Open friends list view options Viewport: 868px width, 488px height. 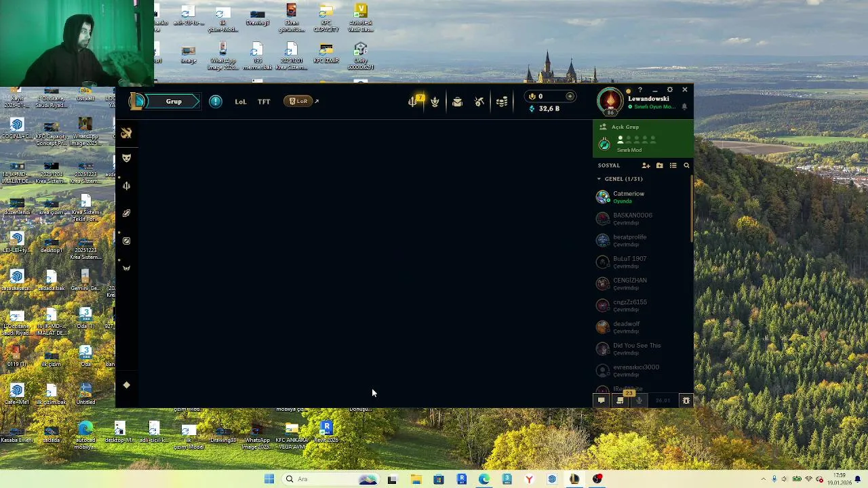[x=673, y=165]
